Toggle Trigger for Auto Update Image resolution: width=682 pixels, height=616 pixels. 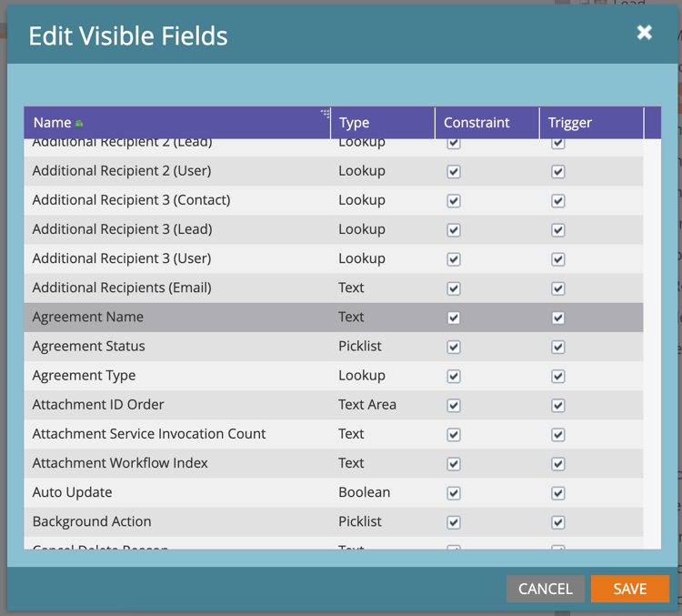pos(558,493)
